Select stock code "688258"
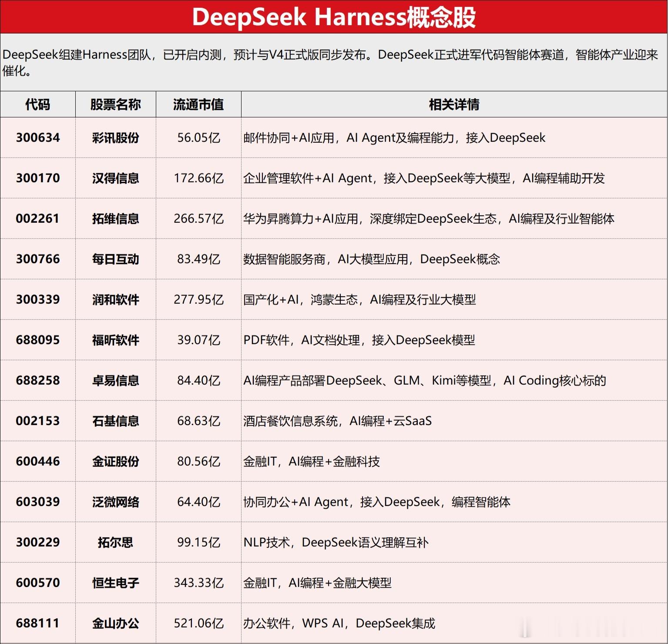The image size is (668, 644). tap(38, 380)
